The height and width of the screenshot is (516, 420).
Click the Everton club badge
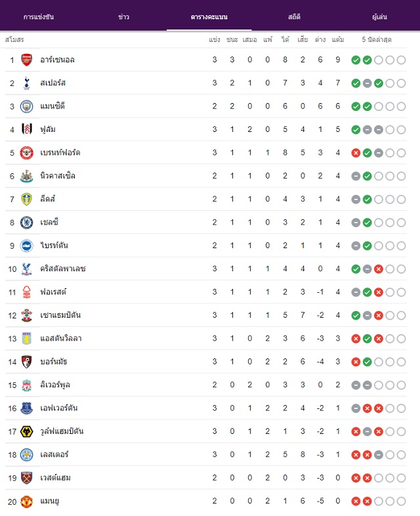[x=27, y=408]
